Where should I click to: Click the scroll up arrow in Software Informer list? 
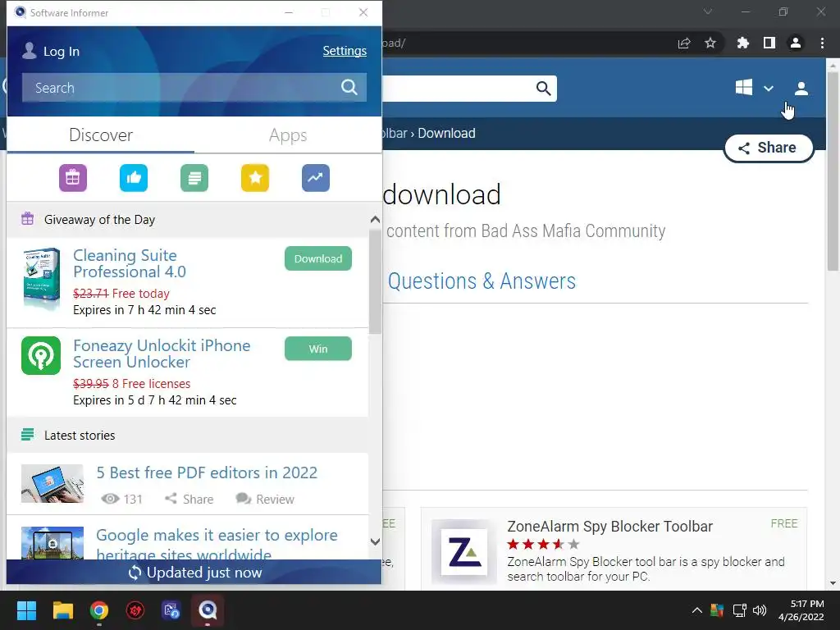coord(375,219)
